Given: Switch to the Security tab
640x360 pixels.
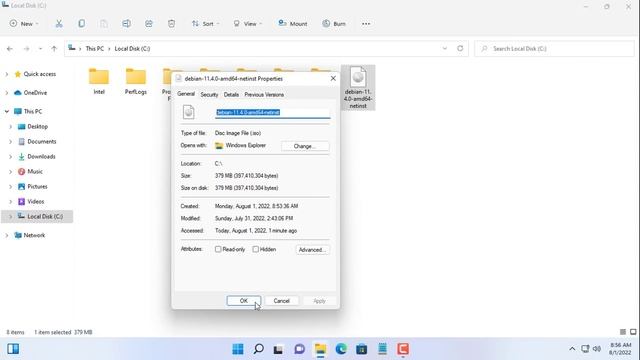Looking at the screenshot, I should [x=209, y=94].
